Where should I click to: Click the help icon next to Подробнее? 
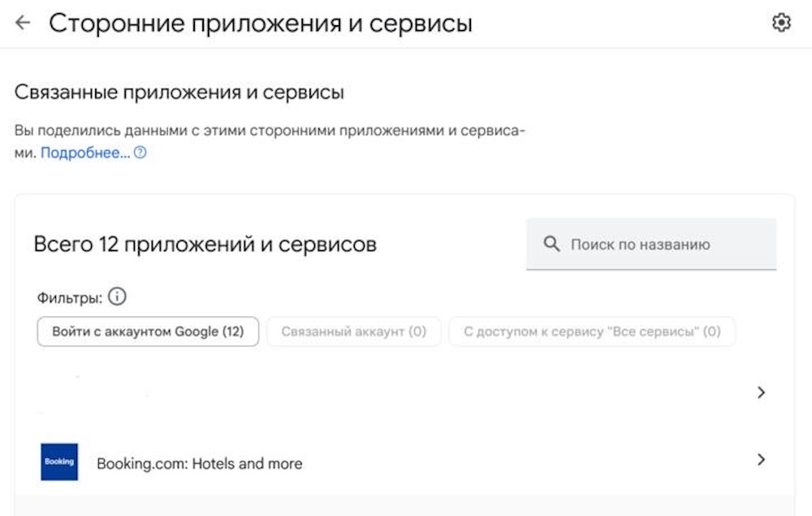[138, 152]
